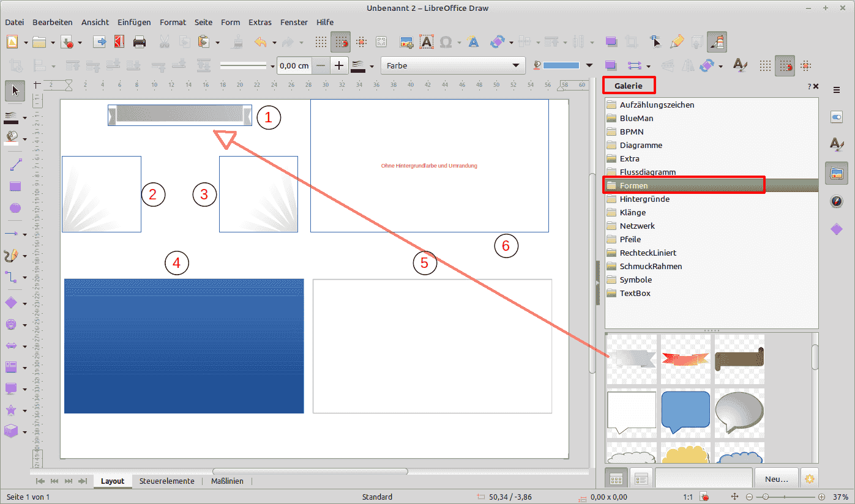Click the Insert Image toolbar icon
The width and height of the screenshot is (855, 504).
pos(406,42)
